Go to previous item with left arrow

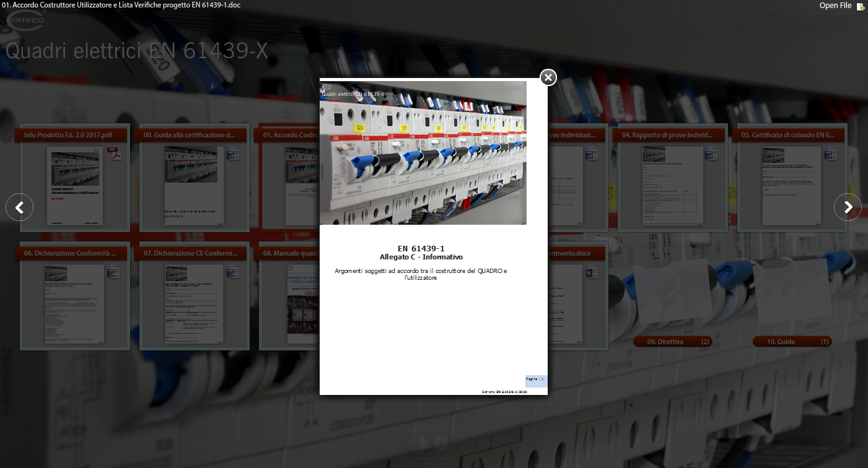point(19,207)
